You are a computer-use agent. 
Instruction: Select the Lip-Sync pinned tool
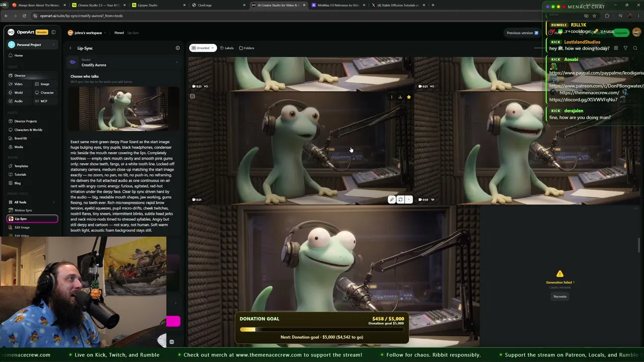pos(33,219)
